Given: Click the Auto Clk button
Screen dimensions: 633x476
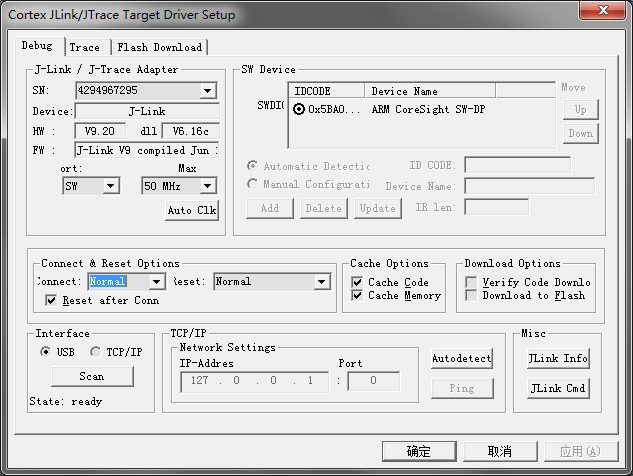Looking at the screenshot, I should coord(192,210).
